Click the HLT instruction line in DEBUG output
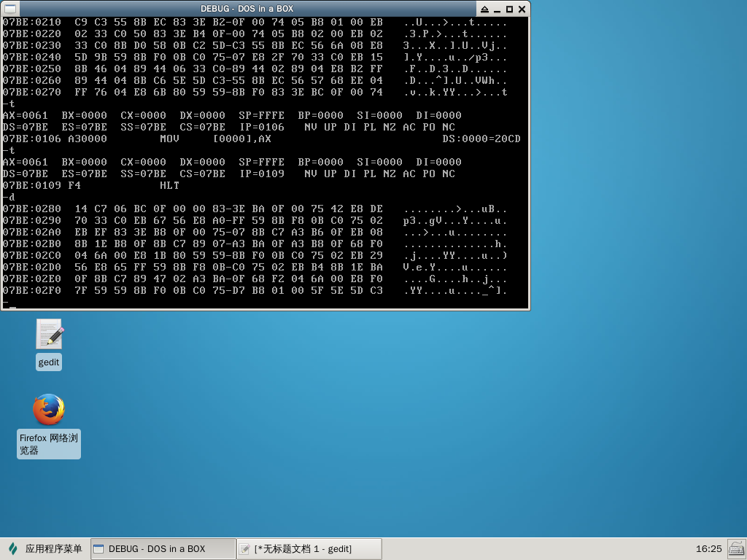This screenshot has width=747, height=560. (169, 185)
